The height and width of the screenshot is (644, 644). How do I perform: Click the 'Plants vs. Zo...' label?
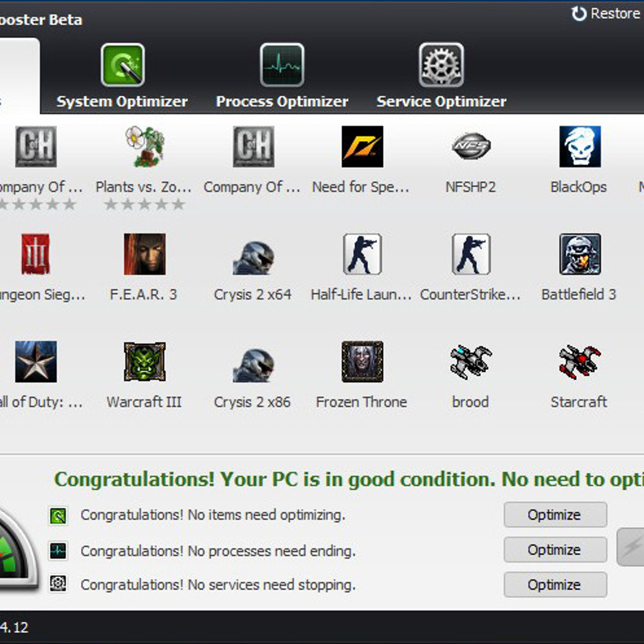pyautogui.click(x=144, y=187)
